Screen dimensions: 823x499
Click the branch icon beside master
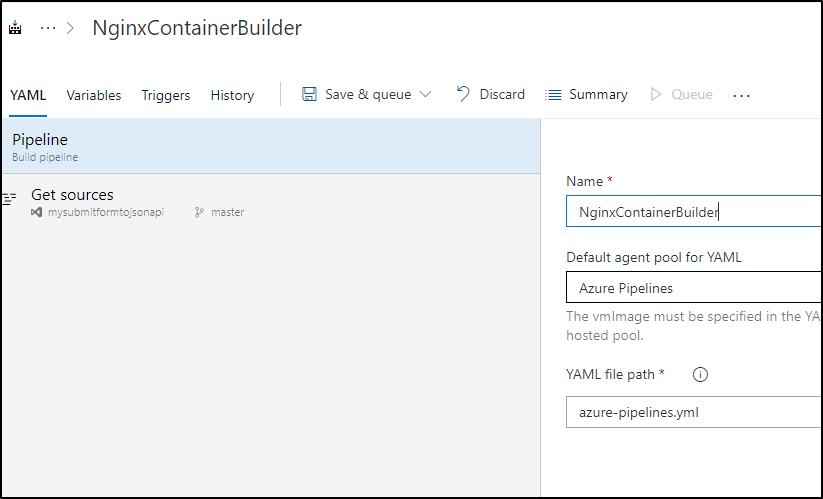[x=199, y=213]
